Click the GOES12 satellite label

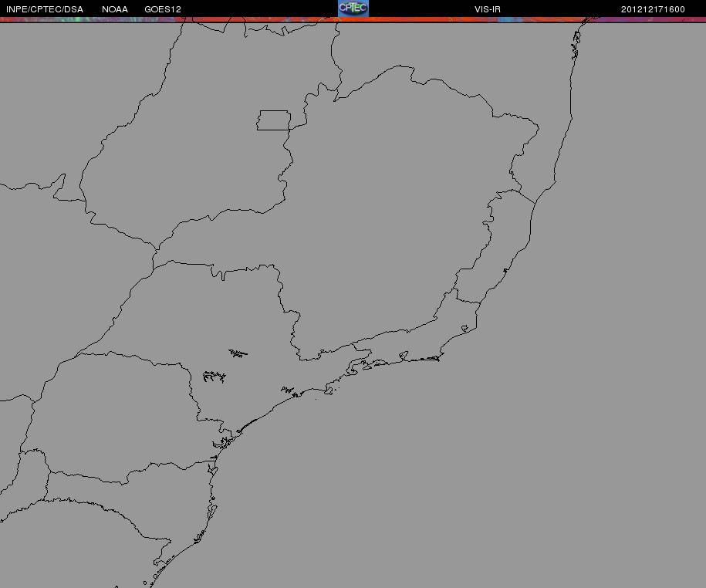coord(163,9)
